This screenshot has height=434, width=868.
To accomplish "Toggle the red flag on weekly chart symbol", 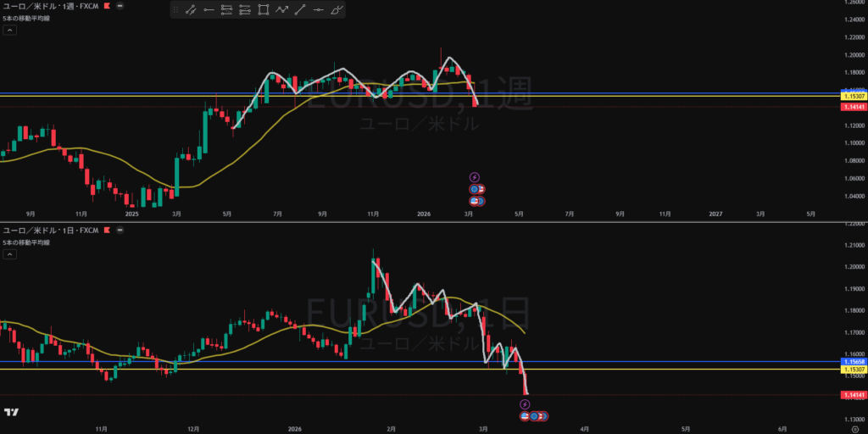I will click(106, 5).
